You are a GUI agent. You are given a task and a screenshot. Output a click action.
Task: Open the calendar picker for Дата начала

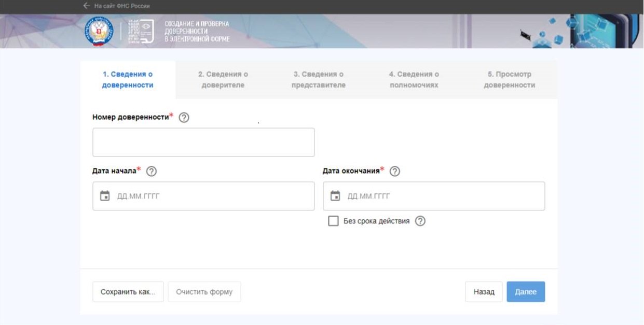pyautogui.click(x=103, y=195)
